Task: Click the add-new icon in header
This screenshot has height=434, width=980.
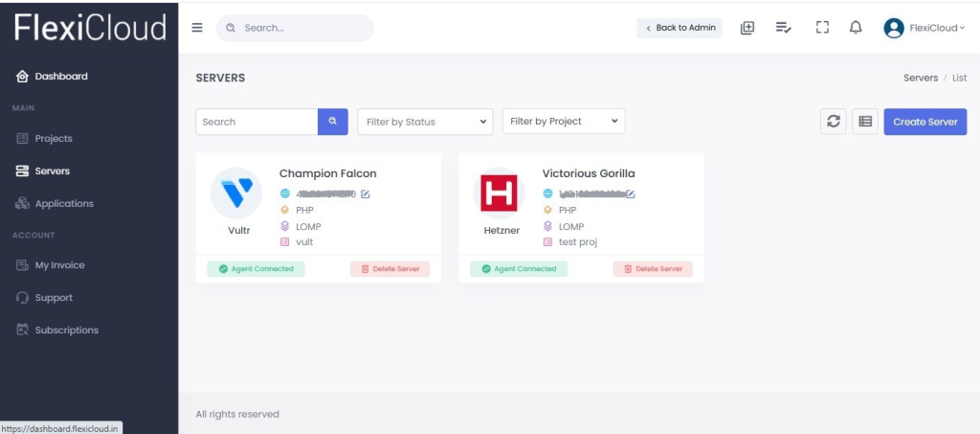Action: click(x=747, y=28)
